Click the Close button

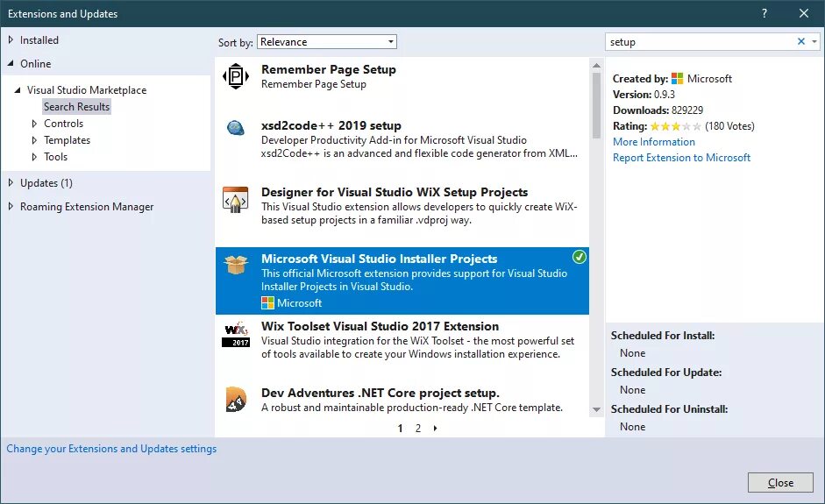(x=780, y=482)
